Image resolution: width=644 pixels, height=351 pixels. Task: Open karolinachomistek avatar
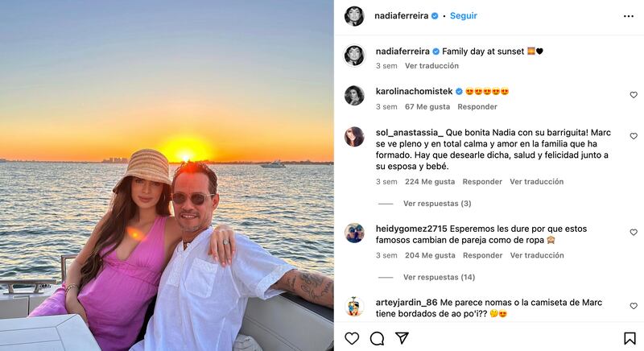click(x=354, y=95)
